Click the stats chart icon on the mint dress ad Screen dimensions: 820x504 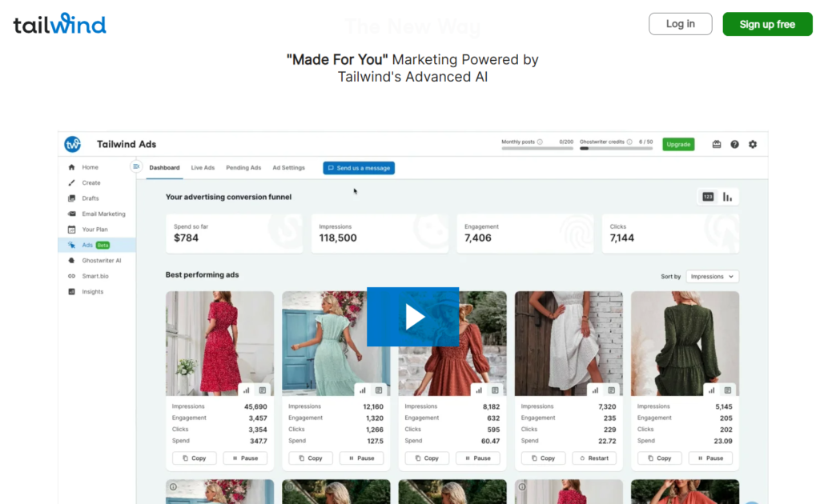[x=363, y=390]
